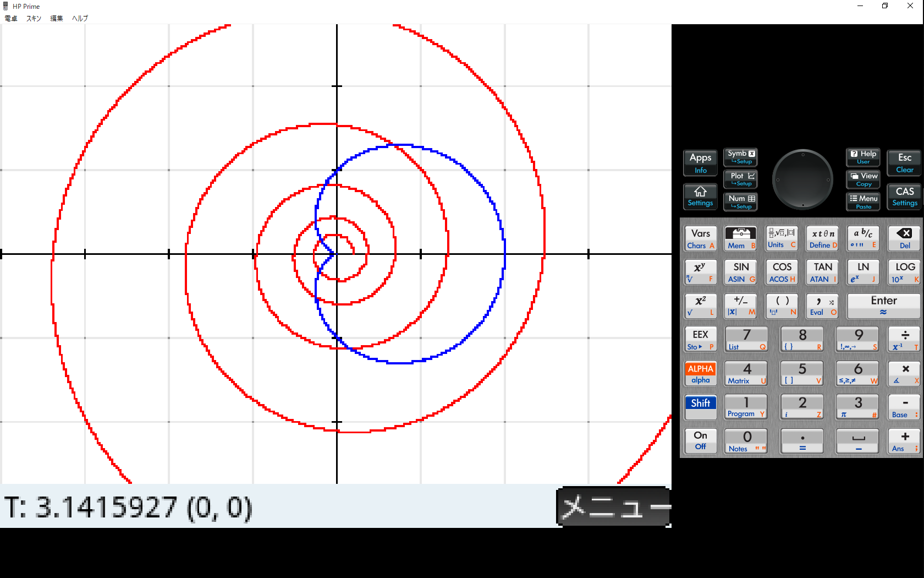Click the toolbox Mem key
This screenshot has height=578, width=924.
click(x=741, y=239)
